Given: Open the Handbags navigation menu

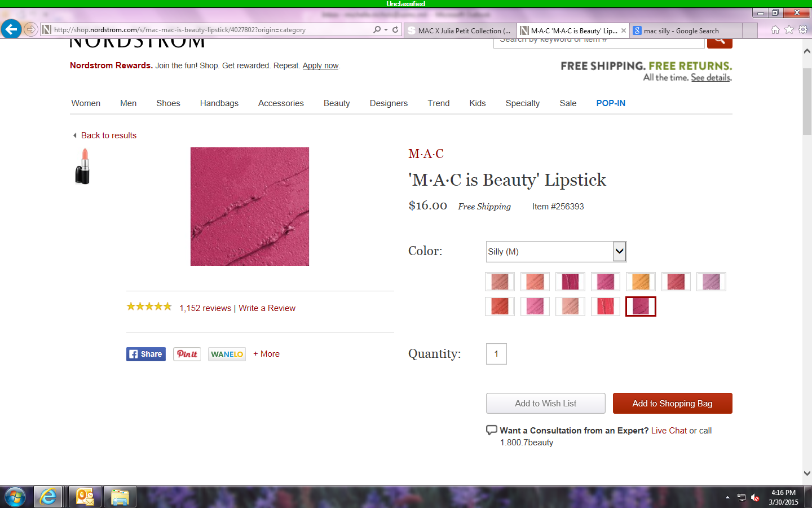Looking at the screenshot, I should (219, 103).
